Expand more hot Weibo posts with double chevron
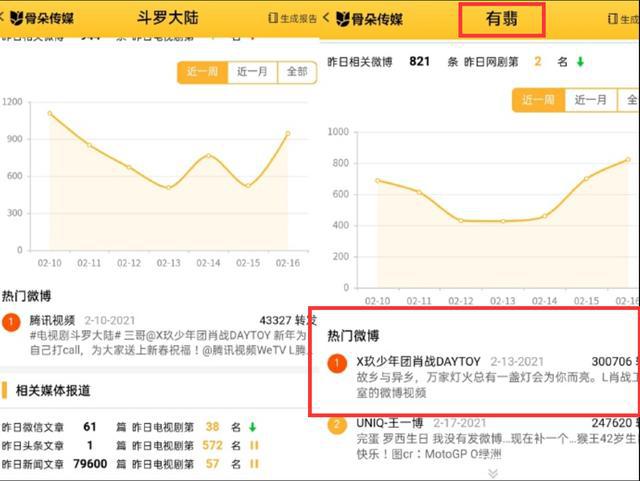Screen dimensions: 640x481 491,472
